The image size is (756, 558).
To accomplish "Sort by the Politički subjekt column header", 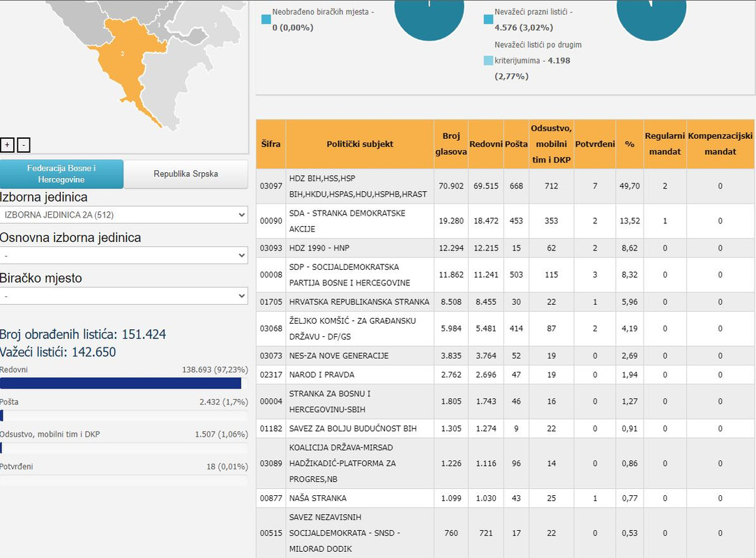I will (360, 144).
